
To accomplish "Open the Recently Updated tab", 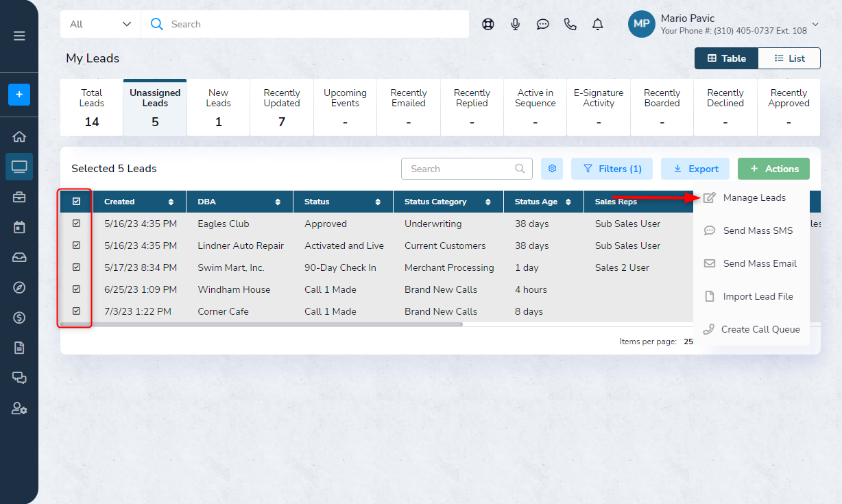I will click(x=282, y=108).
